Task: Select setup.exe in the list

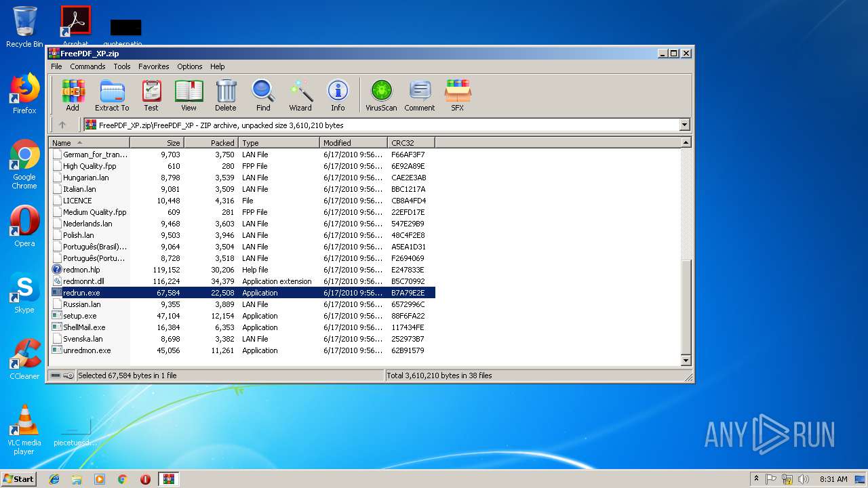Action: pos(242,316)
